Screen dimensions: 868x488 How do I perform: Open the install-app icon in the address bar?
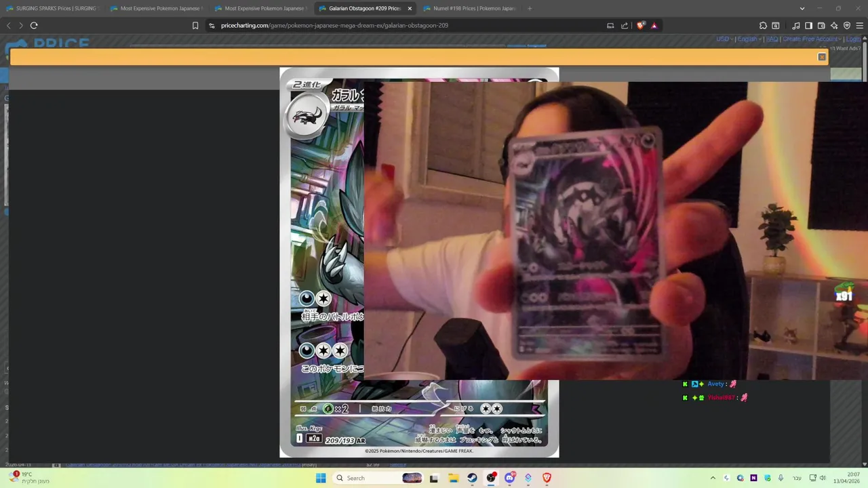click(610, 26)
